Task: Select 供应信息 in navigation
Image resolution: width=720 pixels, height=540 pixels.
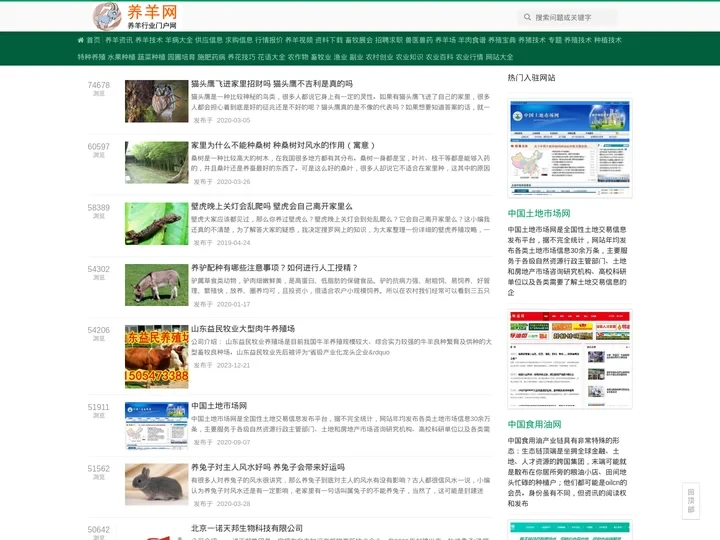Action: point(209,40)
